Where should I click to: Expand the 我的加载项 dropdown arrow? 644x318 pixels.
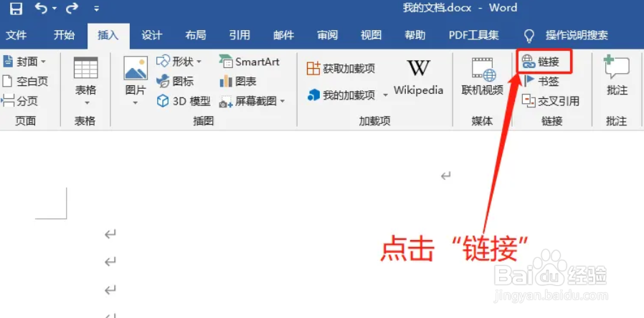point(385,95)
